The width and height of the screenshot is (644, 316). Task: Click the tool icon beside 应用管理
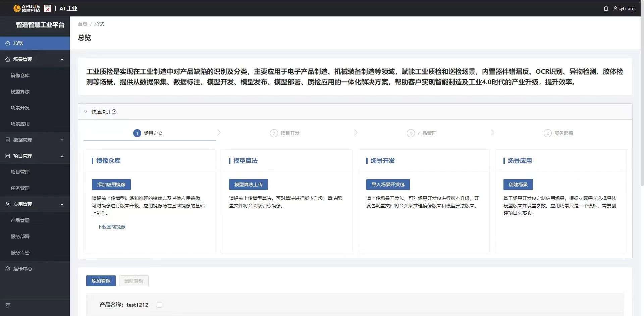(8, 204)
